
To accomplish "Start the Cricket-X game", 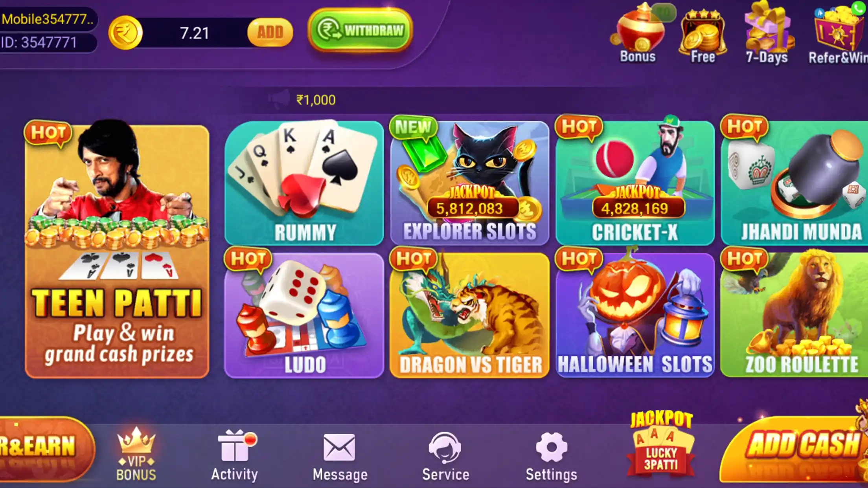I will [635, 183].
